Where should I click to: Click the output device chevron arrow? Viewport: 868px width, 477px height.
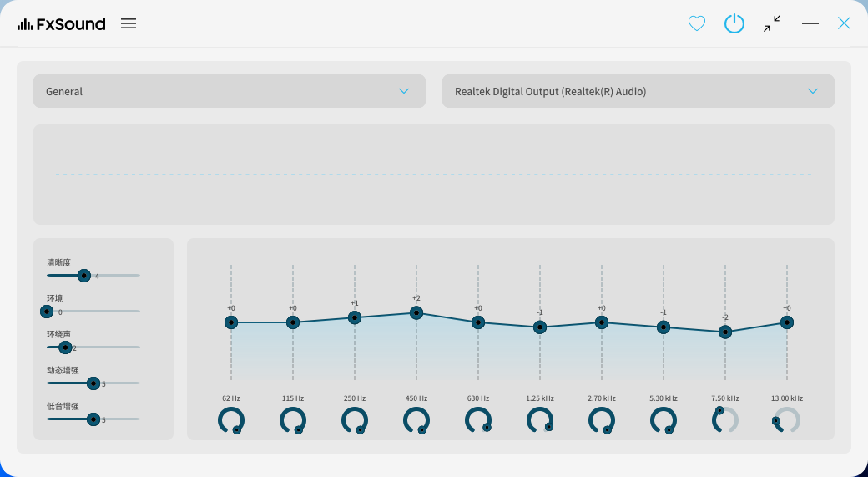[813, 91]
